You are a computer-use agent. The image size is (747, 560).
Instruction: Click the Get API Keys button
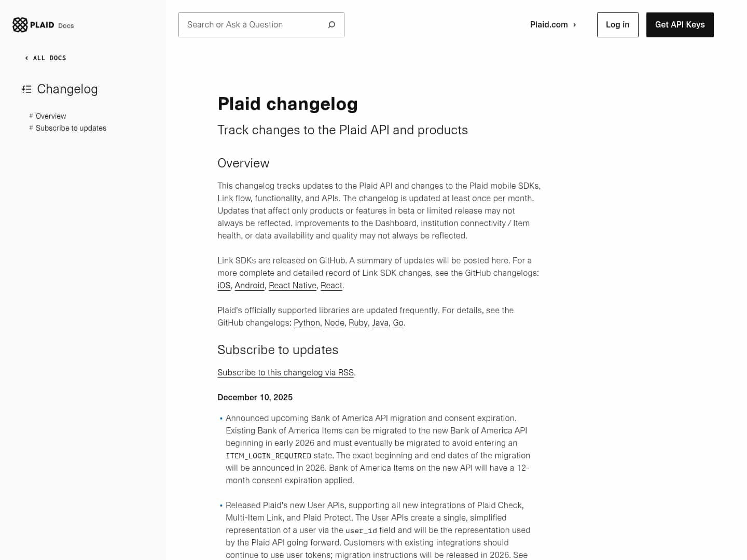pos(680,24)
